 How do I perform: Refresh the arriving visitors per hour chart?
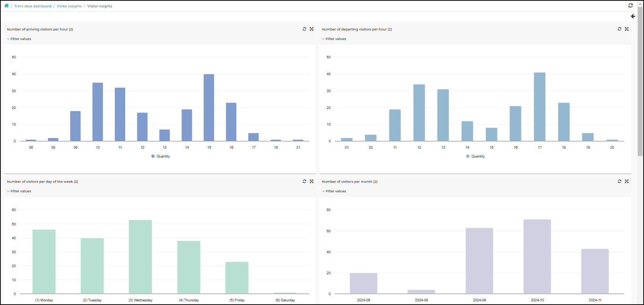304,29
